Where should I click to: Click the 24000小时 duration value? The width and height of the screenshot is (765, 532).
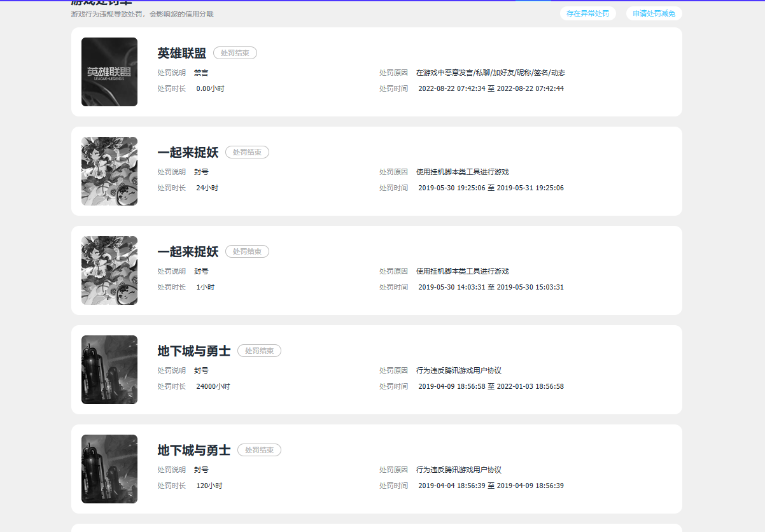[x=213, y=386]
